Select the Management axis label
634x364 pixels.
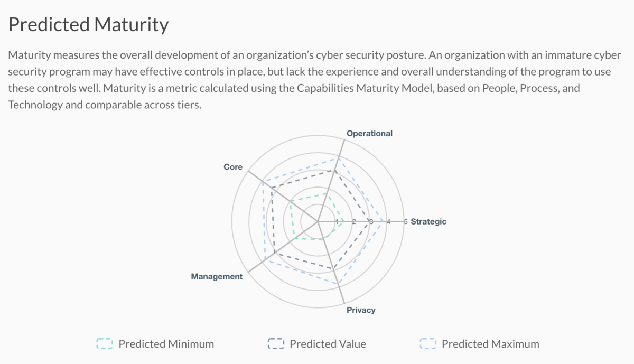(217, 276)
